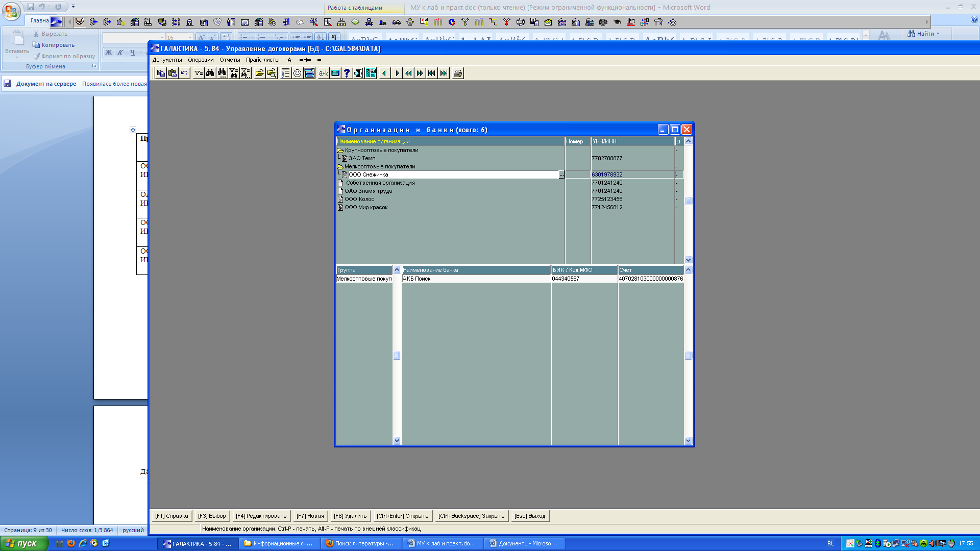Switch to Word Главная tab

point(39,20)
